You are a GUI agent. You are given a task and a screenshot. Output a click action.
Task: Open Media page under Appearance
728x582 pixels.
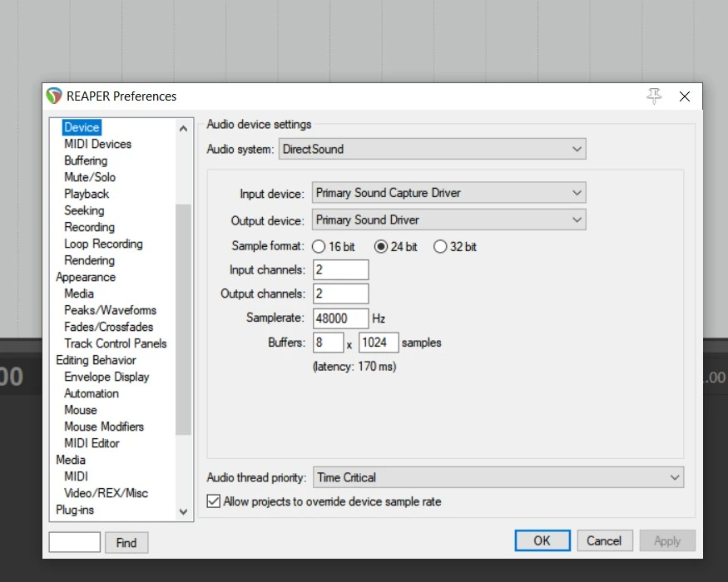(x=79, y=293)
